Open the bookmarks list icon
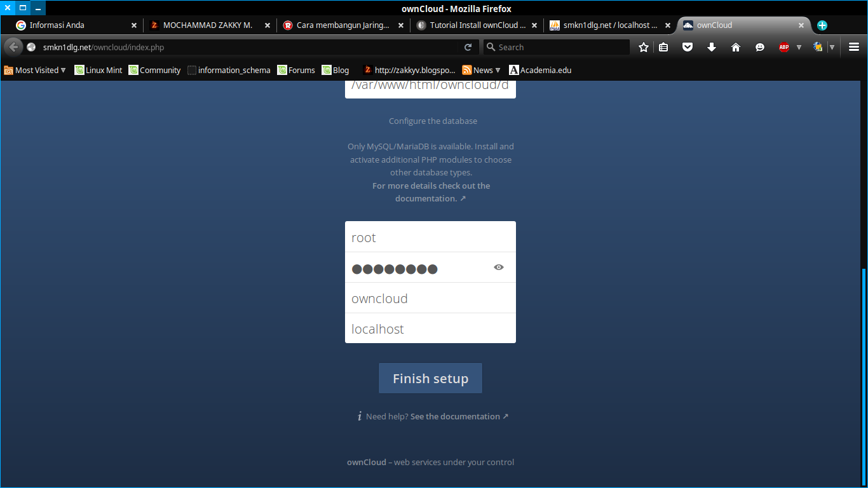868x488 pixels. tap(663, 47)
